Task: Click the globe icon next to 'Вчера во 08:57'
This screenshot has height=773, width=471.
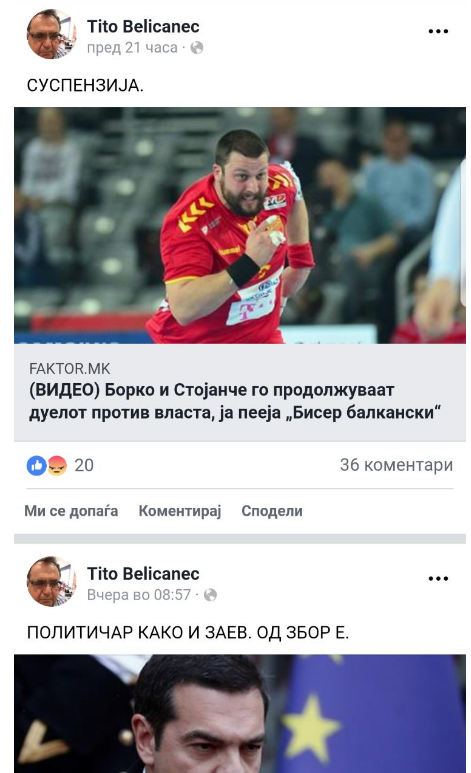Action: coord(211,595)
